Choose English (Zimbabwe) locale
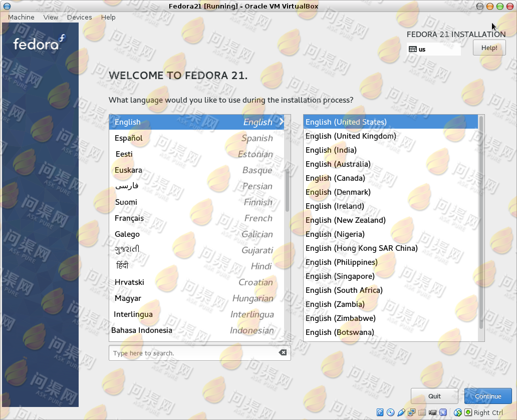517x420 pixels. 391,318
